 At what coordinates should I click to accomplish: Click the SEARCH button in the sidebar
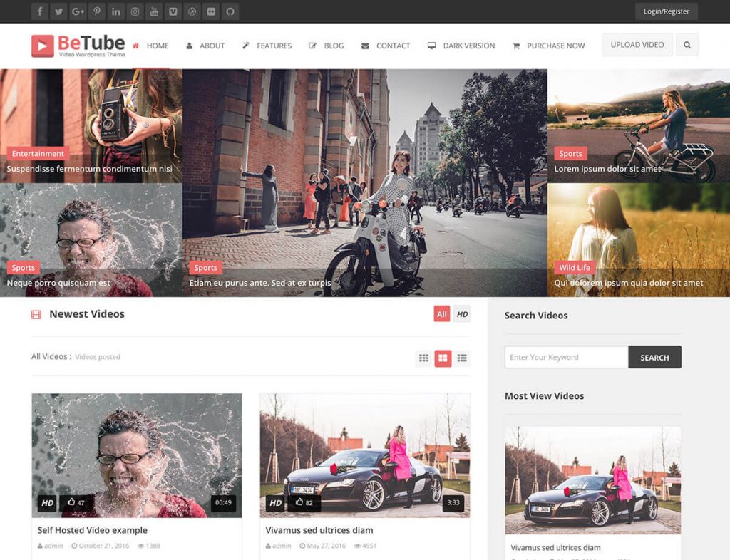coord(654,357)
